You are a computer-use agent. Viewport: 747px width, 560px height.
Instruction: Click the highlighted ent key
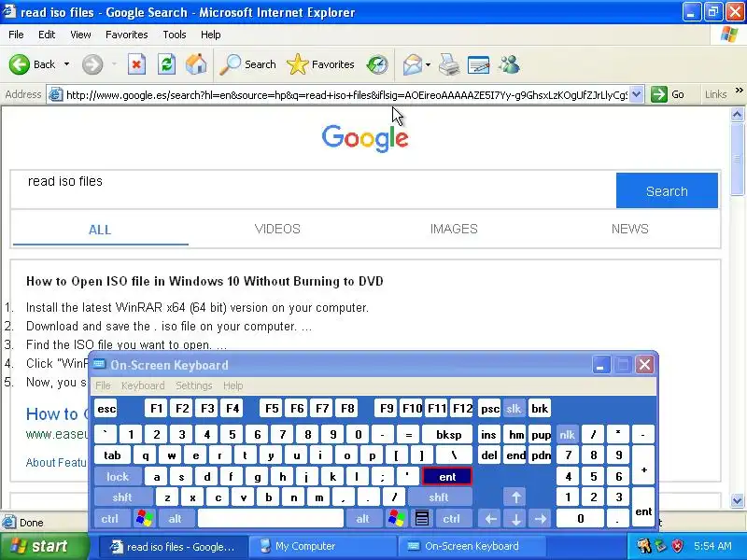(x=447, y=477)
